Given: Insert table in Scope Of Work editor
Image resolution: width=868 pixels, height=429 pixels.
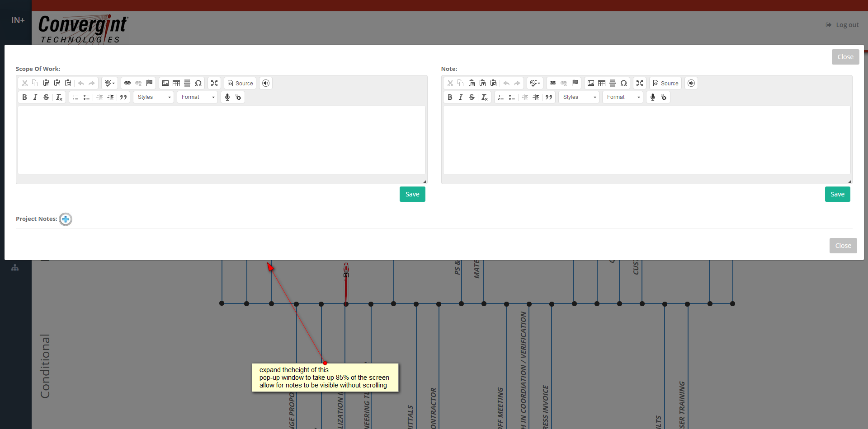Looking at the screenshot, I should point(176,83).
